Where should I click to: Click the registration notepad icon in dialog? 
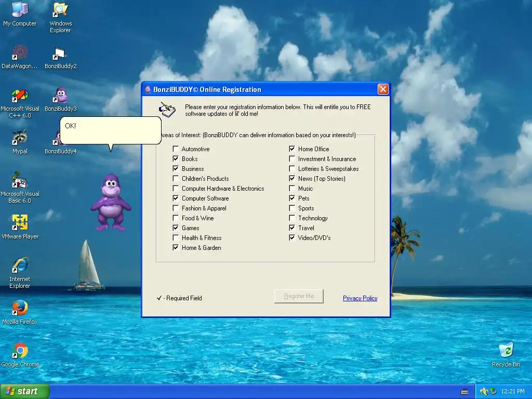[x=167, y=110]
